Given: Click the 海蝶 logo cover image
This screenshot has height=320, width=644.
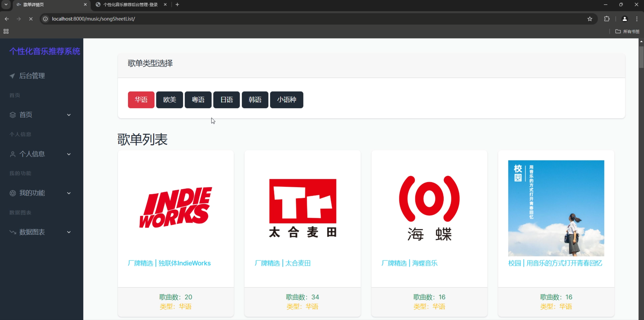Looking at the screenshot, I should point(429,208).
